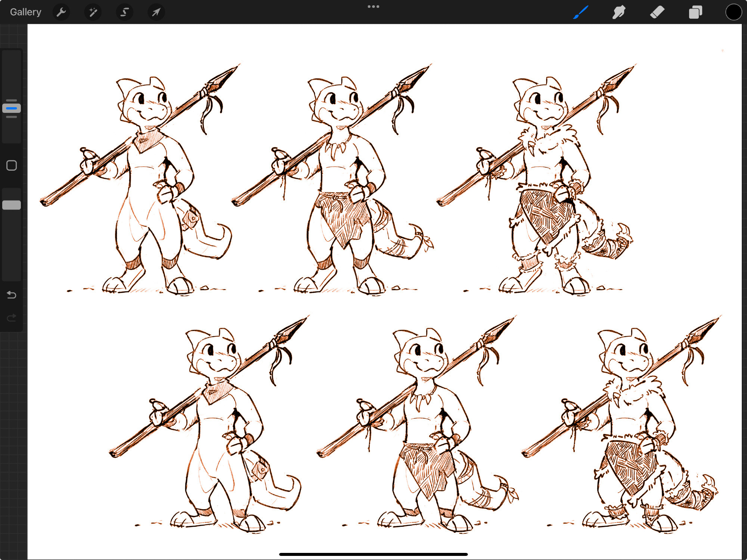Image resolution: width=747 pixels, height=560 pixels.
Task: Adjust the brush opacity slider handle
Action: pyautogui.click(x=12, y=205)
